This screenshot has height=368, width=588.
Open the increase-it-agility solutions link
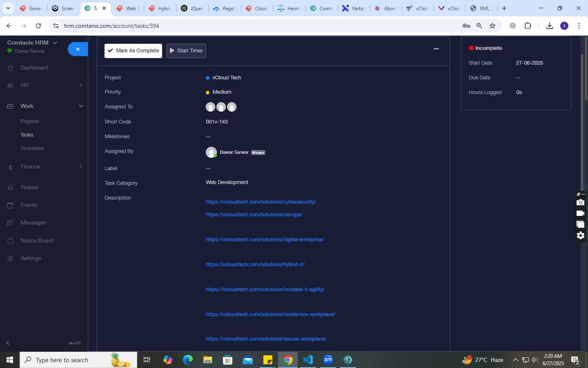click(x=265, y=289)
